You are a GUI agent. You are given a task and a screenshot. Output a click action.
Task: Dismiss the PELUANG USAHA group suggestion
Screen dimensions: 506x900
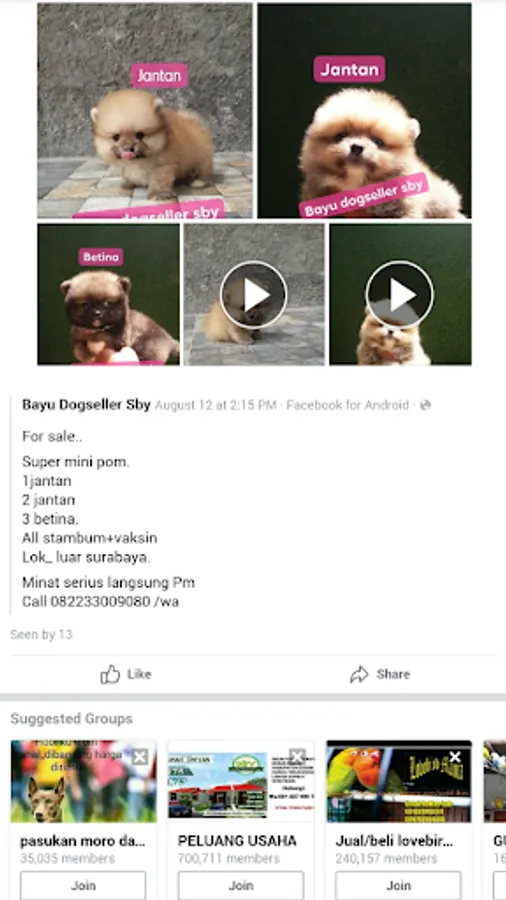297,757
